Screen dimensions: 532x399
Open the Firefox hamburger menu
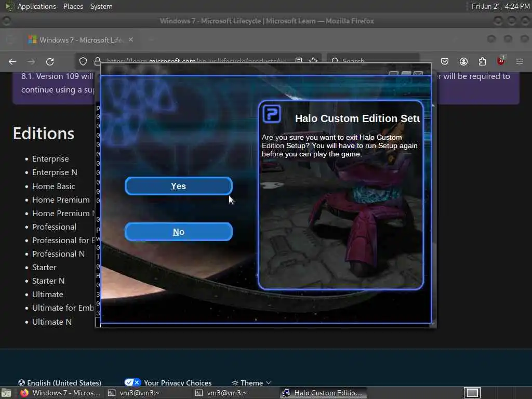tap(520, 61)
